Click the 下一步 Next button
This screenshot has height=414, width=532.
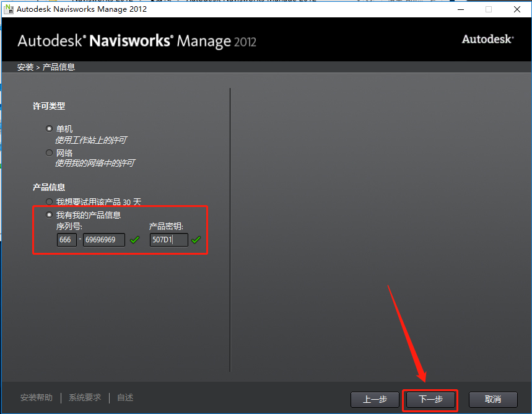(430, 399)
